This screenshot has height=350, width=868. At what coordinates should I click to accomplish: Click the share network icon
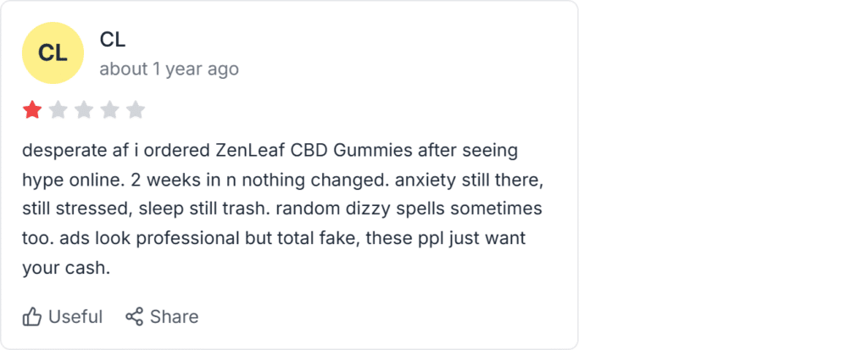pos(134,317)
